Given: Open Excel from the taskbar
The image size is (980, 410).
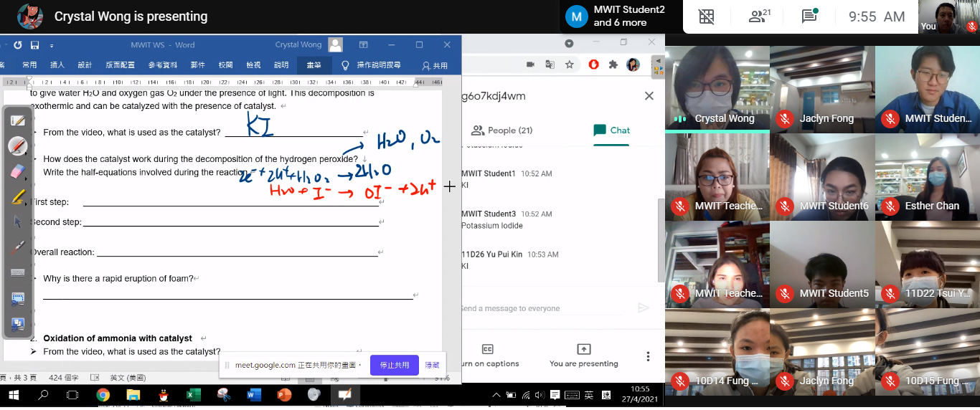Looking at the screenshot, I should coord(194,395).
